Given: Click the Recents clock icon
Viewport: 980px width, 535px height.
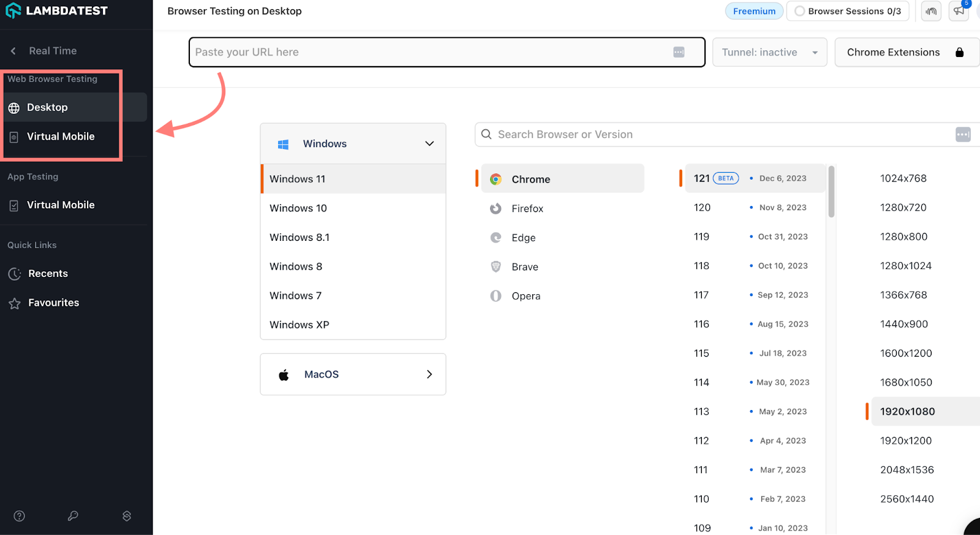Looking at the screenshot, I should click(x=15, y=274).
